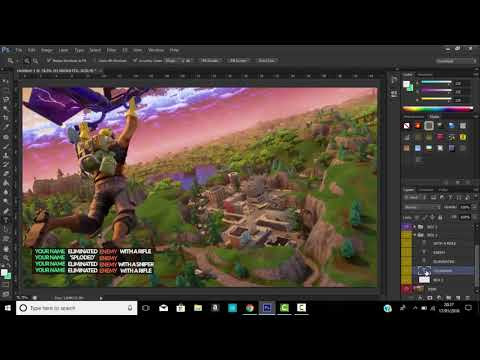This screenshot has width=480, height=360.
Task: Click the Create new layer icon
Action: click(458, 297)
